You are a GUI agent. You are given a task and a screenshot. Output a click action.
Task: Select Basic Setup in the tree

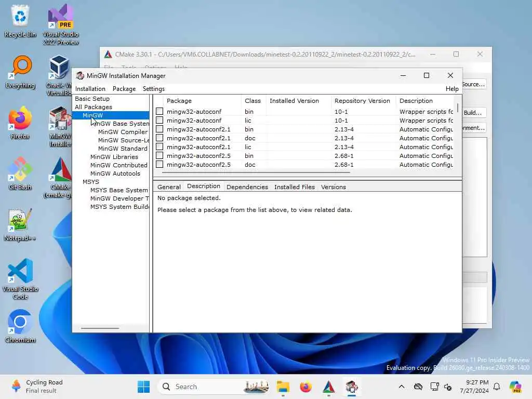click(92, 99)
